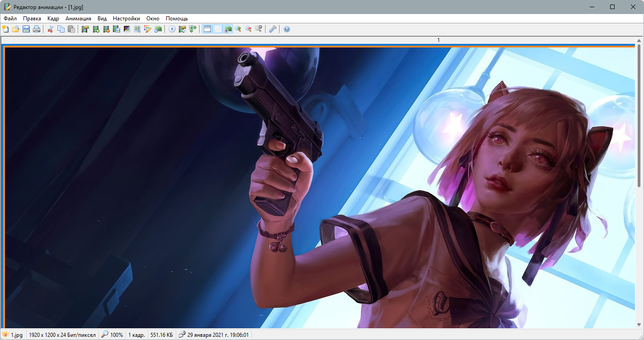Click the filmstrip with picture icon
Screen dimensions: 644x340
tap(85, 29)
